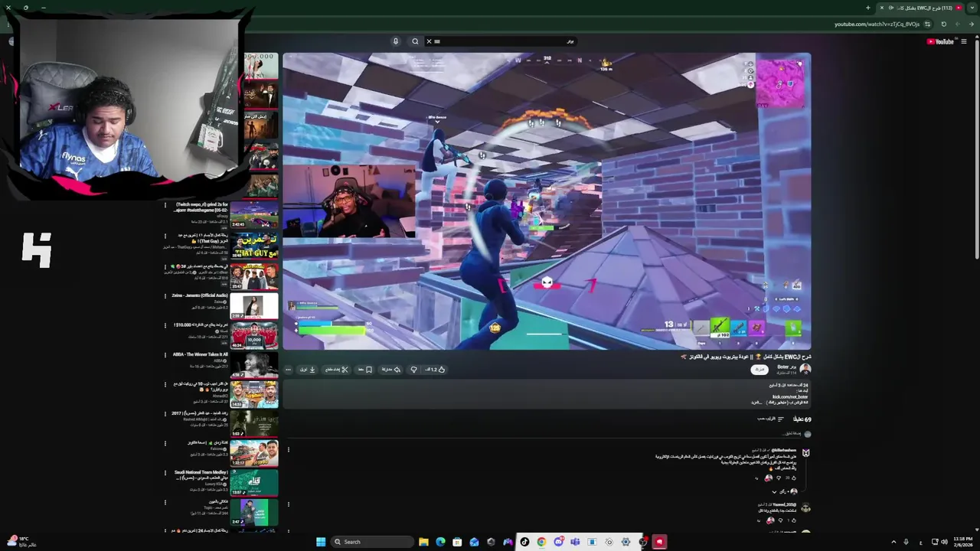The width and height of the screenshot is (980, 551).
Task: Click the search magnifier button
Action: click(x=415, y=41)
